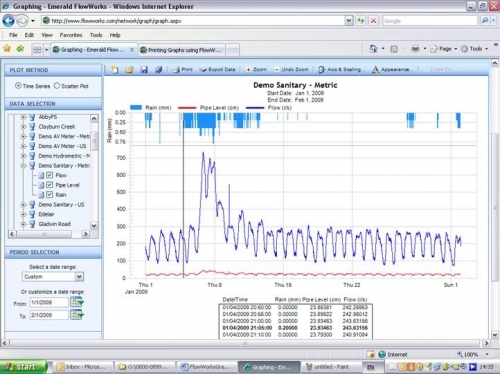
Task: Open the File menu
Action: tap(13, 35)
